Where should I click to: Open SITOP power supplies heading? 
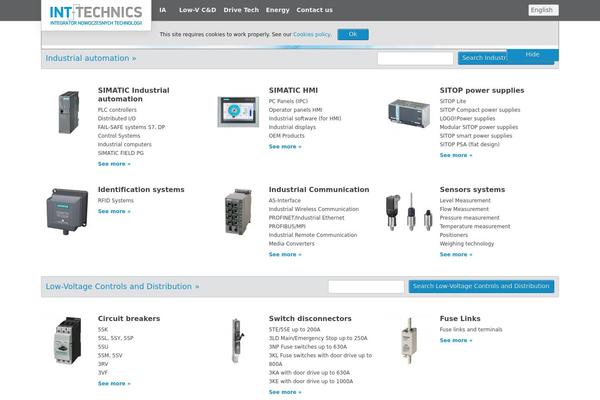[482, 90]
